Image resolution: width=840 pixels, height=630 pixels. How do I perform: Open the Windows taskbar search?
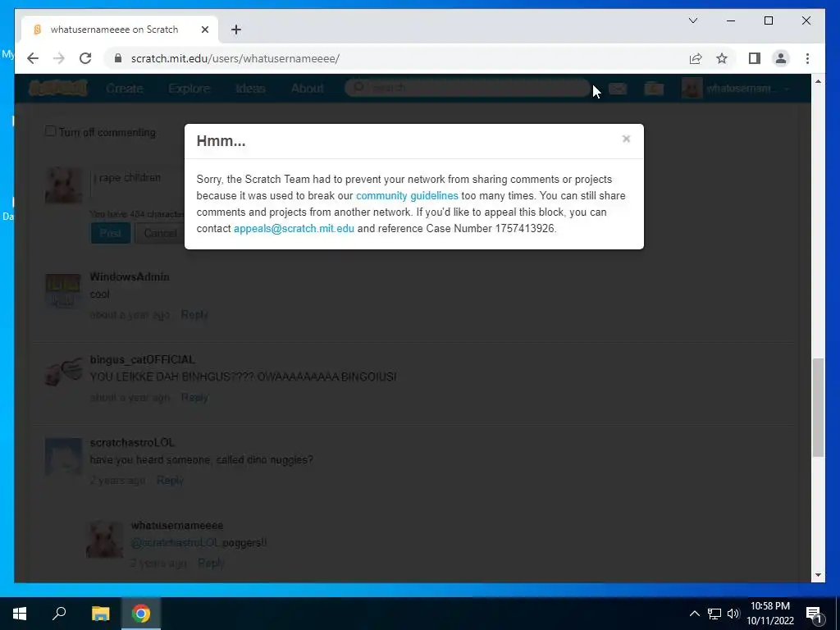59,614
